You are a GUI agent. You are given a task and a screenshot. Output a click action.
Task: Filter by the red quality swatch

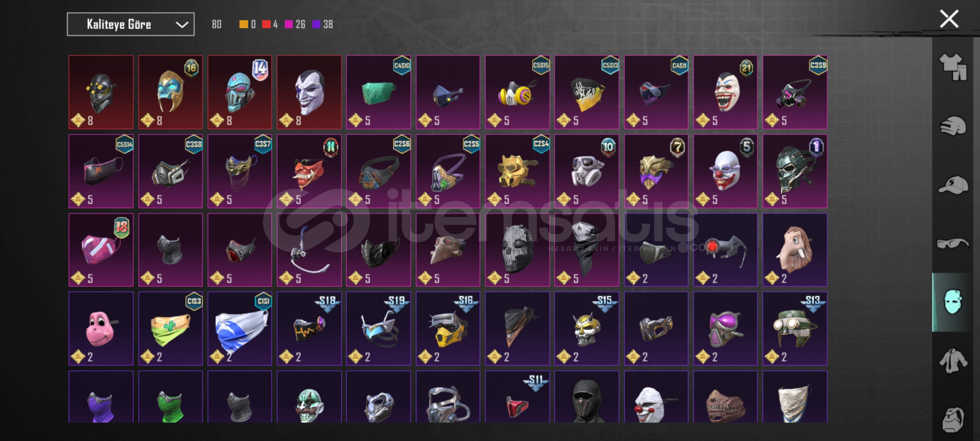266,24
